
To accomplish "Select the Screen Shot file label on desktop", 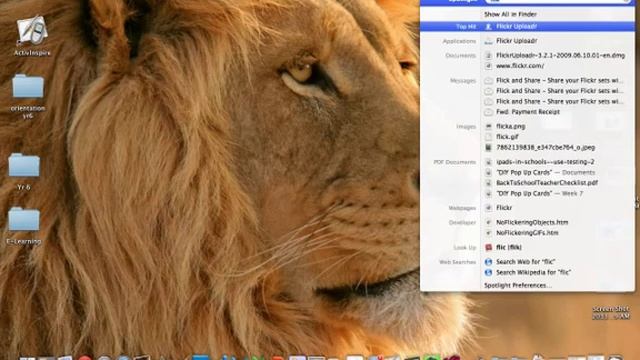I will point(611,313).
